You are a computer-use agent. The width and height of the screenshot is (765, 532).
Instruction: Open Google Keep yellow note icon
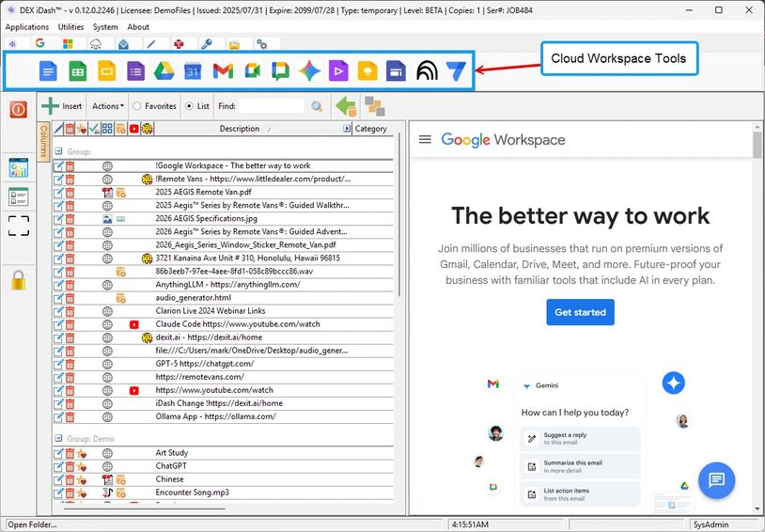(367, 71)
